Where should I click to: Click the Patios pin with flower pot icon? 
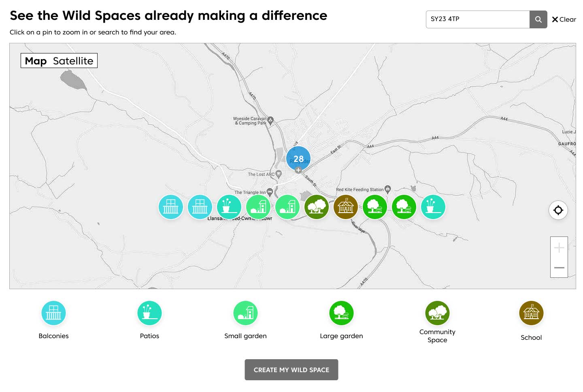pyautogui.click(x=229, y=207)
